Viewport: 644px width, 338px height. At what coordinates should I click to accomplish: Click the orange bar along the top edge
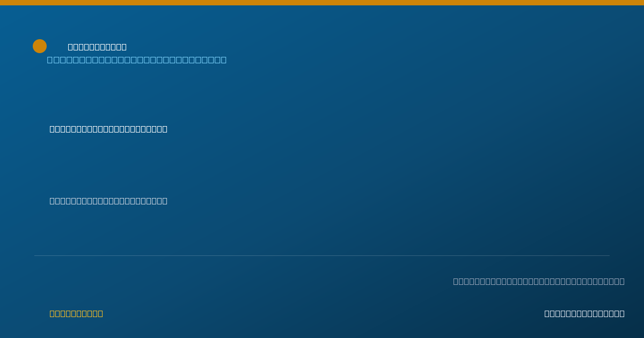coord(322,3)
